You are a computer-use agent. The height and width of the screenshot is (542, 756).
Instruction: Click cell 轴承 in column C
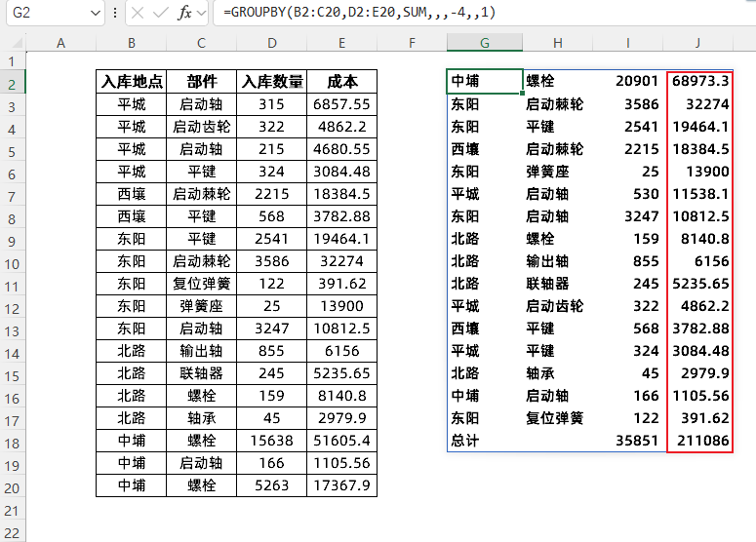tap(202, 418)
